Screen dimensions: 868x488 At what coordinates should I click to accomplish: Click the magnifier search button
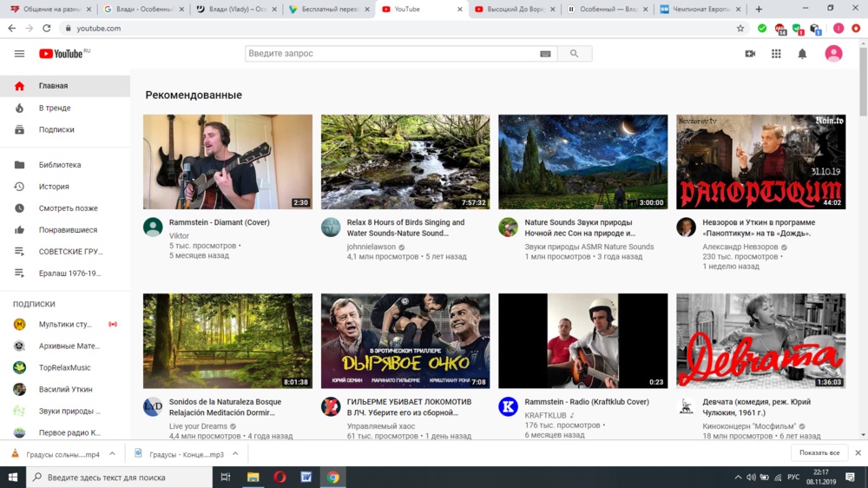[x=574, y=54]
